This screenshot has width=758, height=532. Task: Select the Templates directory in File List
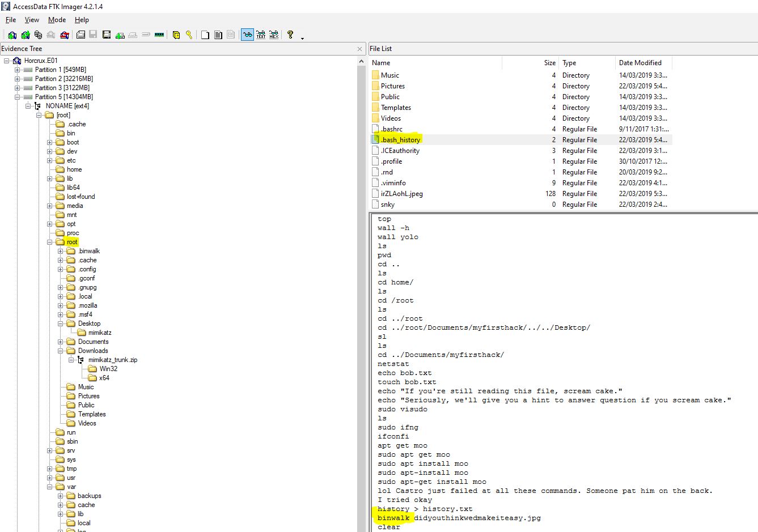(521, 107)
